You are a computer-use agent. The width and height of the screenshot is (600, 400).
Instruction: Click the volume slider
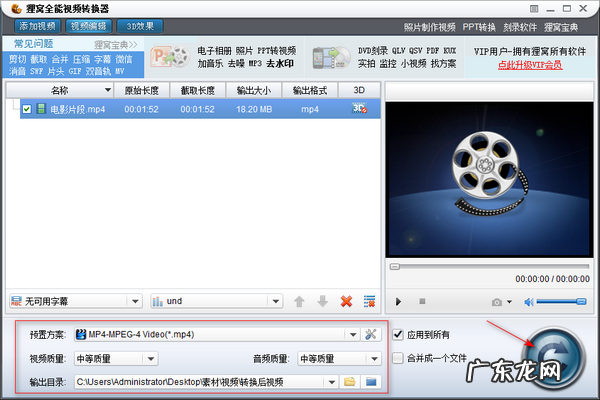[560, 301]
